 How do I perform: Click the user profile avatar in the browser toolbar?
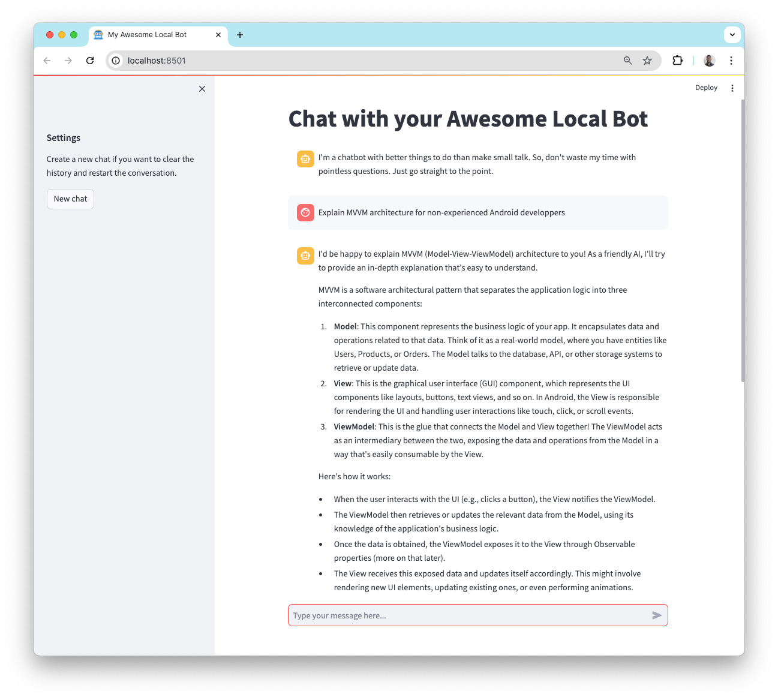point(709,61)
